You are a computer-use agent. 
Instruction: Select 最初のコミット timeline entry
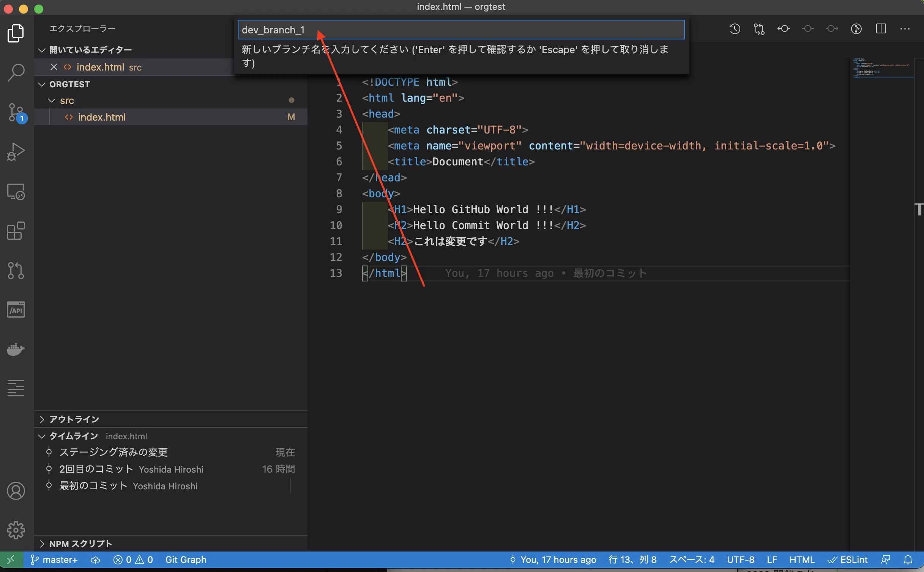171,486
